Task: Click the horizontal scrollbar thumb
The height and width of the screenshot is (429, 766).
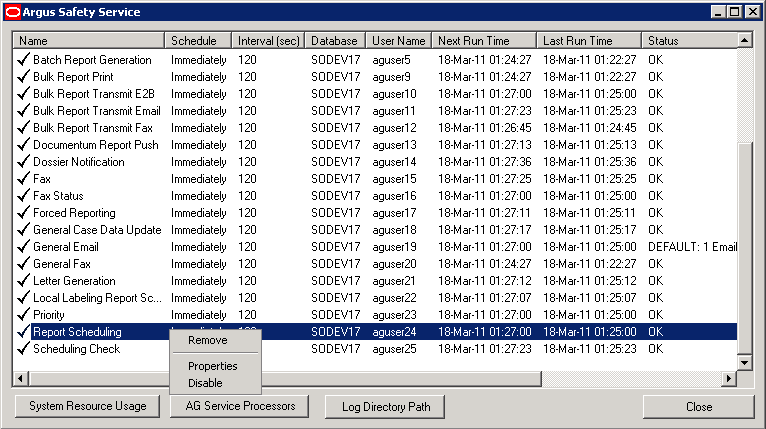Action: 285,378
